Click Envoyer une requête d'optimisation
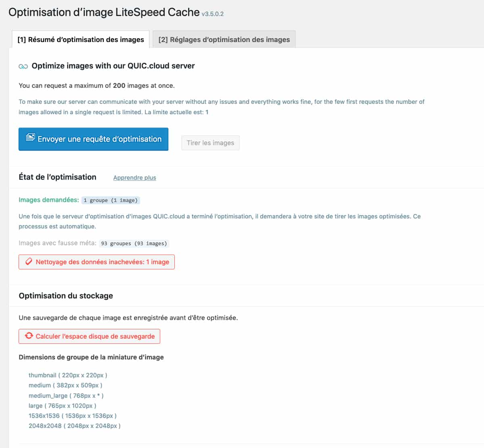Image resolution: width=484 pixels, height=448 pixels. point(93,139)
